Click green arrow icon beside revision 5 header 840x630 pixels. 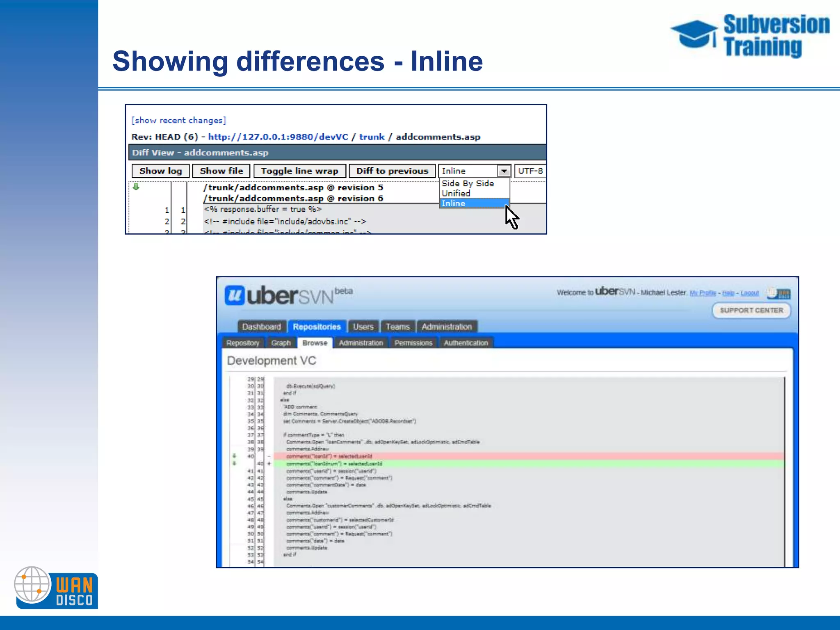tap(136, 187)
